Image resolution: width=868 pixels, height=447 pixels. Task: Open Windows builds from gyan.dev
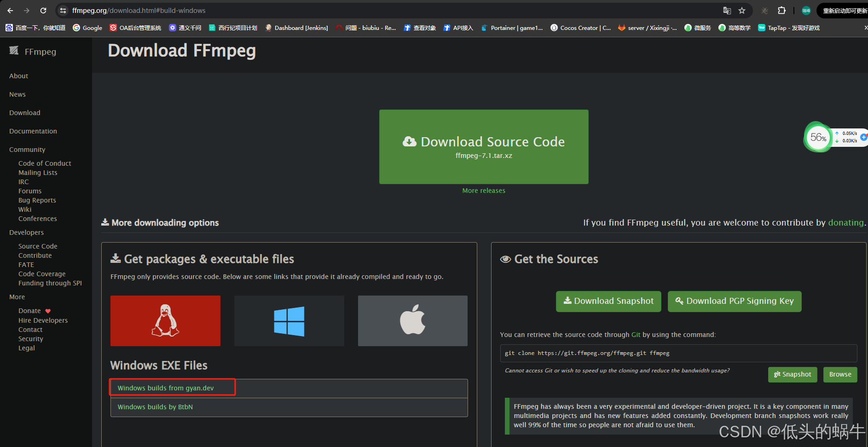pyautogui.click(x=166, y=388)
